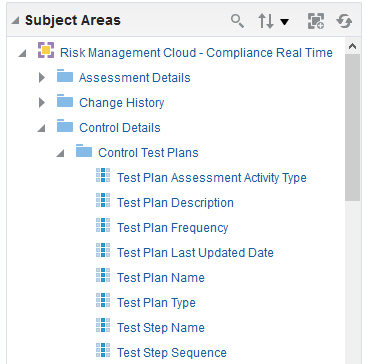Click column icon beside Test Step Name

[103, 325]
